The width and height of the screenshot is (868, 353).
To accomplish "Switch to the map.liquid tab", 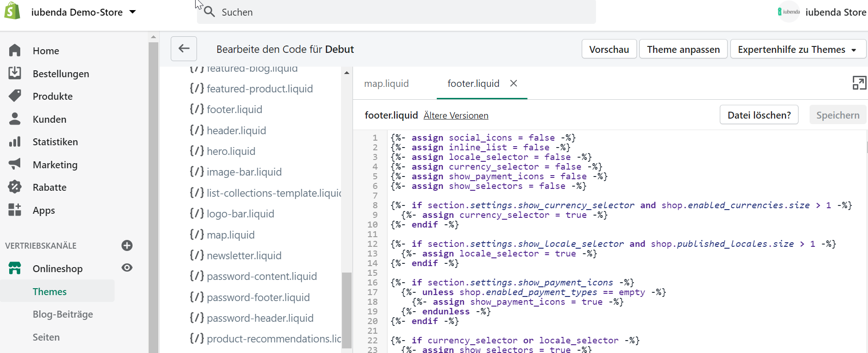I will tap(386, 84).
